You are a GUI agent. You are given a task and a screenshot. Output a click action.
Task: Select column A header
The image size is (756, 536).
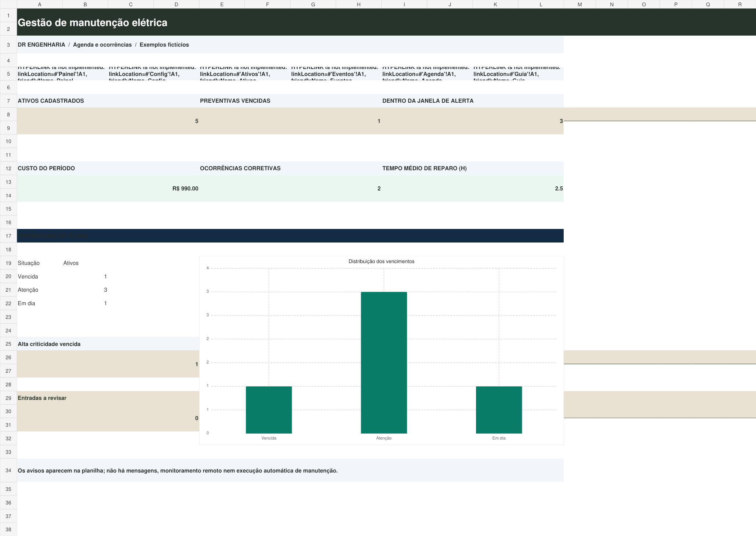[x=40, y=4]
